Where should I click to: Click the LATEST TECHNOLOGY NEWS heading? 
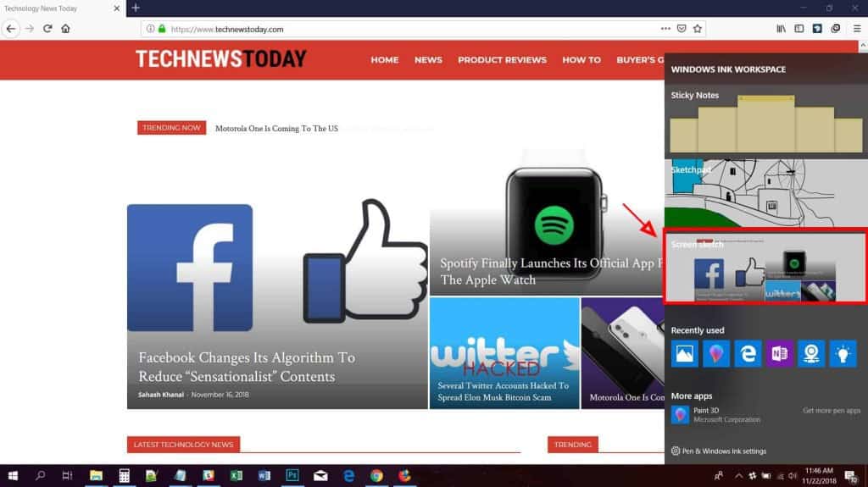[x=183, y=445]
